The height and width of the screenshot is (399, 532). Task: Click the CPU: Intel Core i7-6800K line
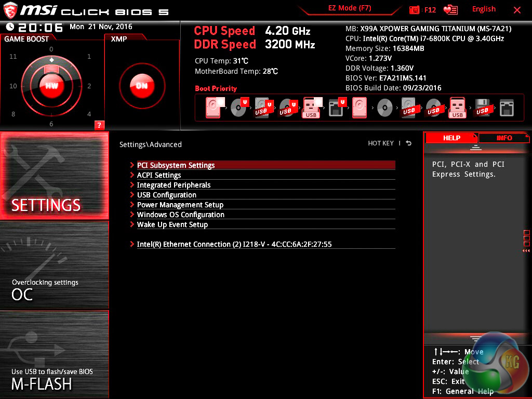coord(424,38)
